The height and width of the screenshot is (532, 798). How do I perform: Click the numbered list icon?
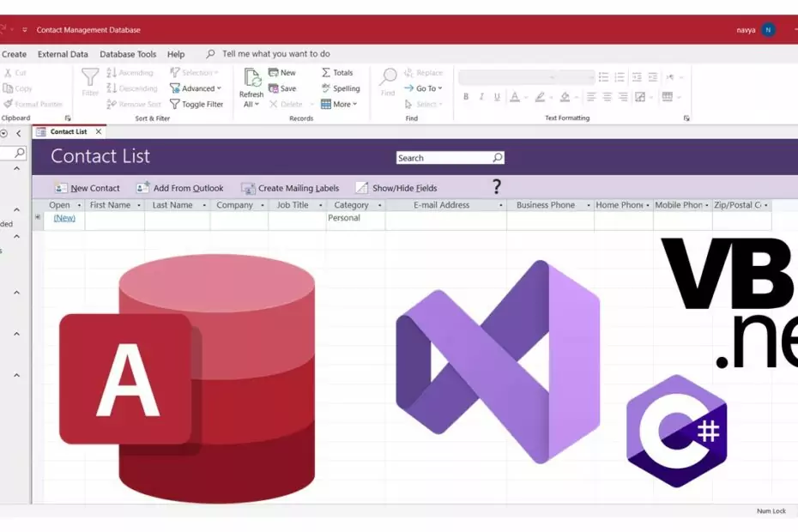coord(620,77)
